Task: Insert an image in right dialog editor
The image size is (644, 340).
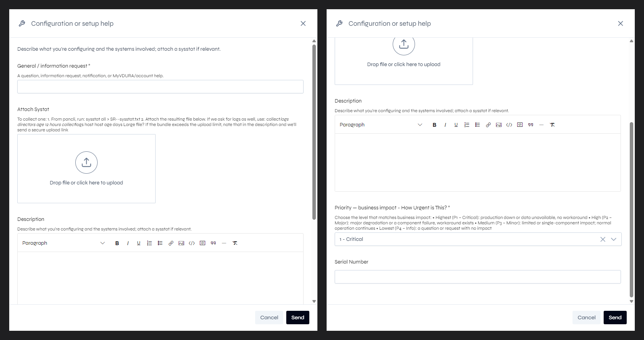Action: [x=499, y=125]
